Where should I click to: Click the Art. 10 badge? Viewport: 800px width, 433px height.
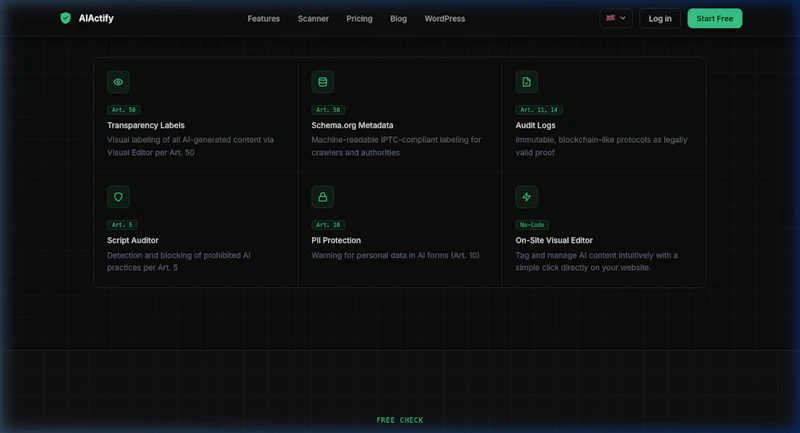pyautogui.click(x=328, y=225)
